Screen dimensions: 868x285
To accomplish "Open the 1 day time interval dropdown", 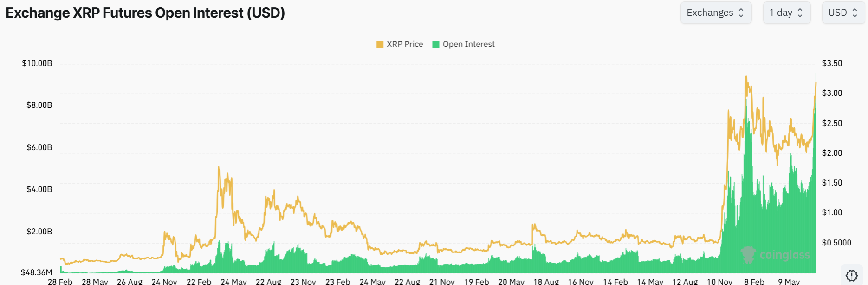I will (x=787, y=13).
